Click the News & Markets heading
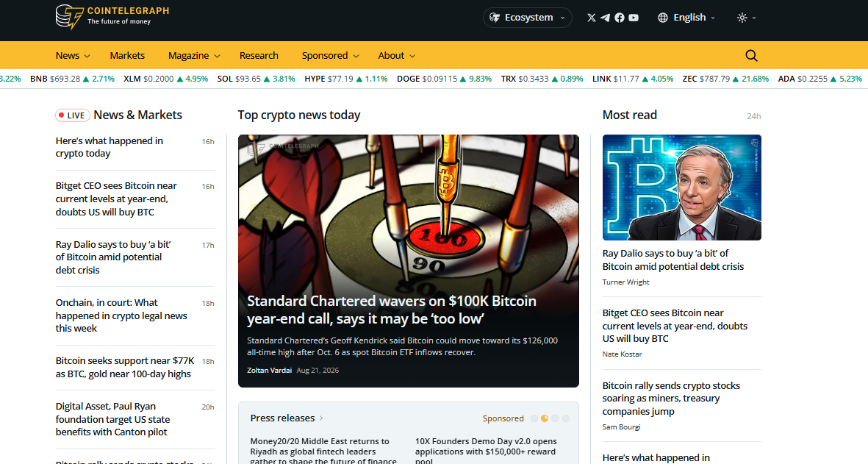The height and width of the screenshot is (464, 868). [x=138, y=115]
